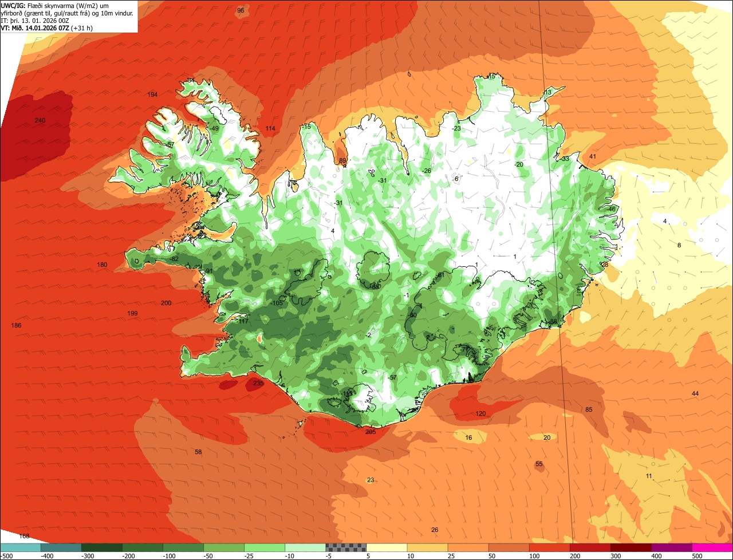Click the value 120 southeast of Iceland
733x560 pixels.
480,413
